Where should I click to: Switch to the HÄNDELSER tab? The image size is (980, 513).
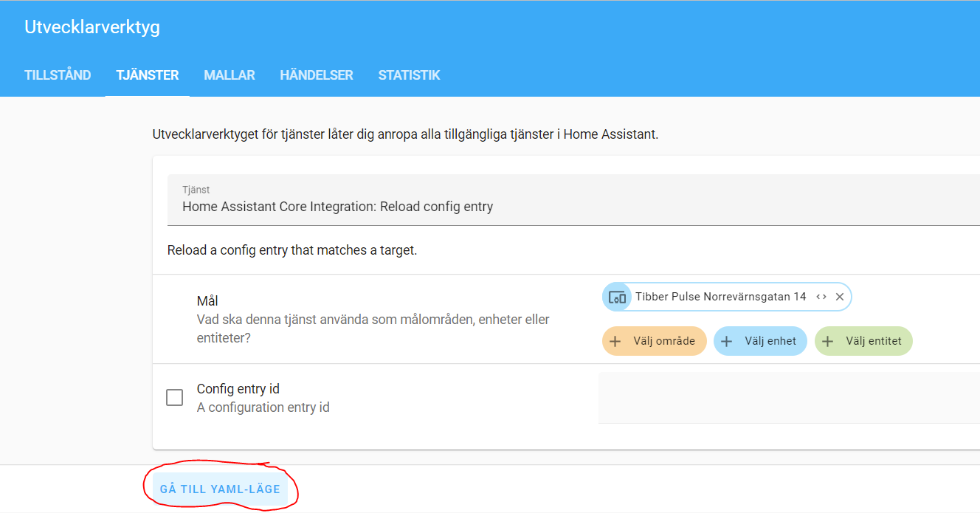[x=316, y=75]
